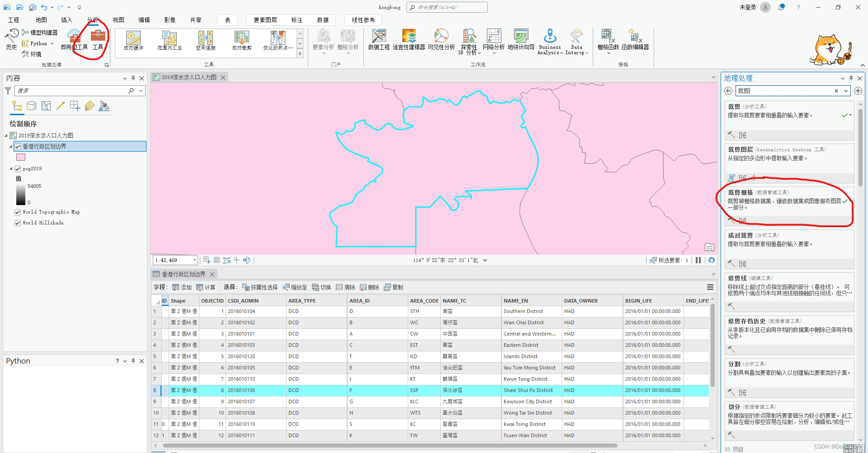Image resolution: width=868 pixels, height=453 pixels.
Task: Toggle map grid icon below the map
Action: pos(217,260)
